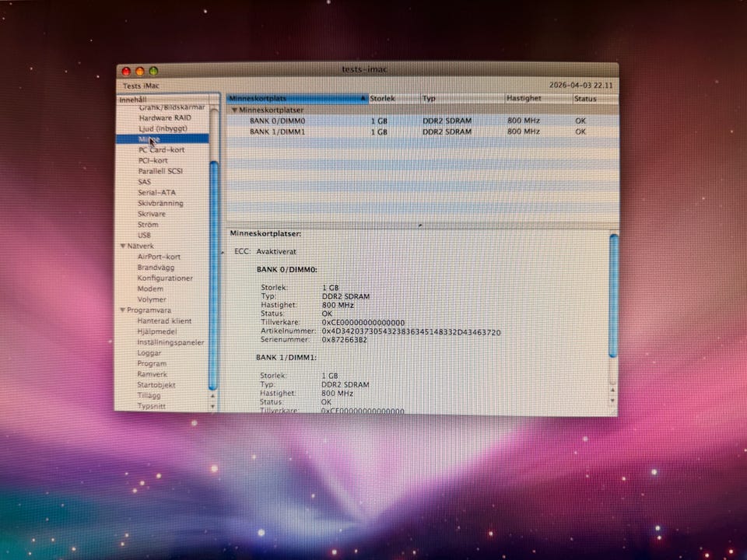Select the BANK 1/DIMM1 row
747x560 pixels.
(x=277, y=132)
